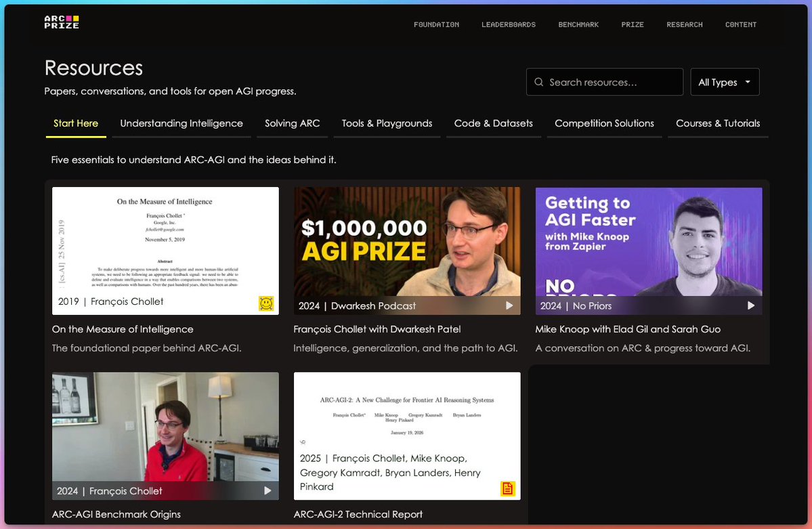Viewport: 812px width, 529px height.
Task: Open the Benchmark menu
Action: pyautogui.click(x=578, y=24)
